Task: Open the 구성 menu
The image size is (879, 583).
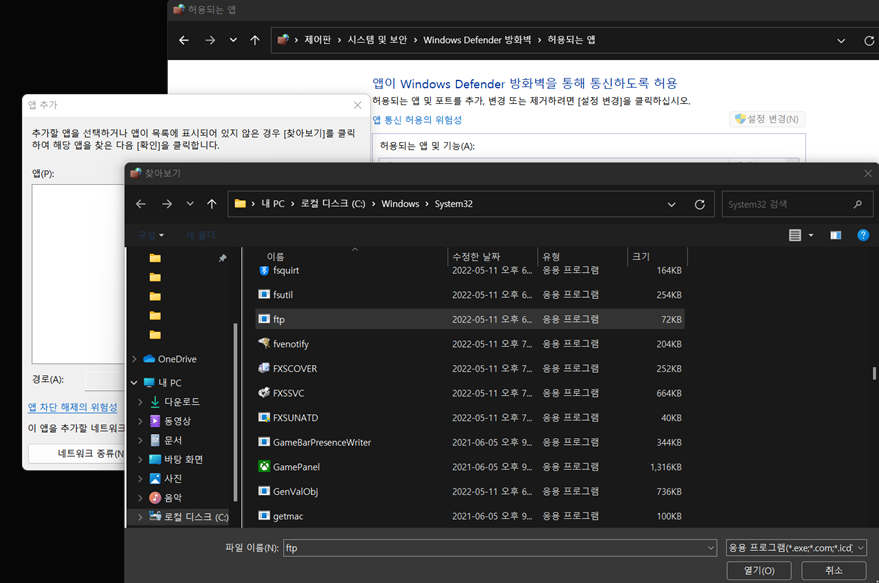Action: 151,235
